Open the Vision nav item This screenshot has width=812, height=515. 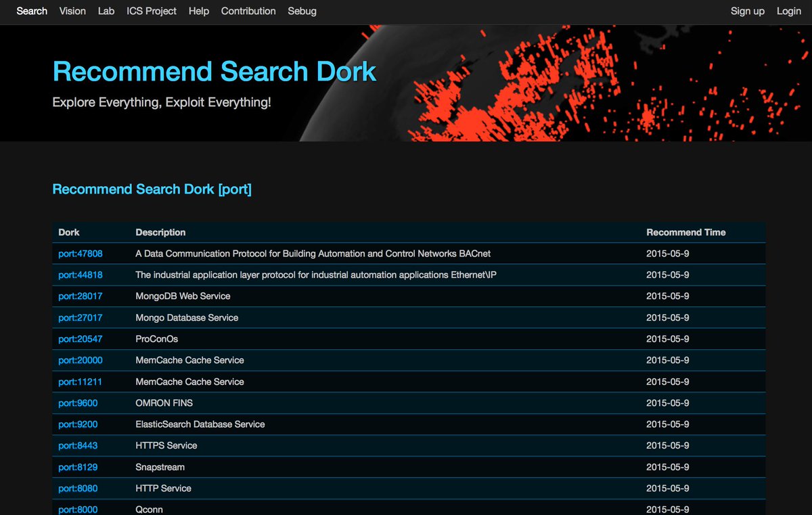[x=72, y=11]
